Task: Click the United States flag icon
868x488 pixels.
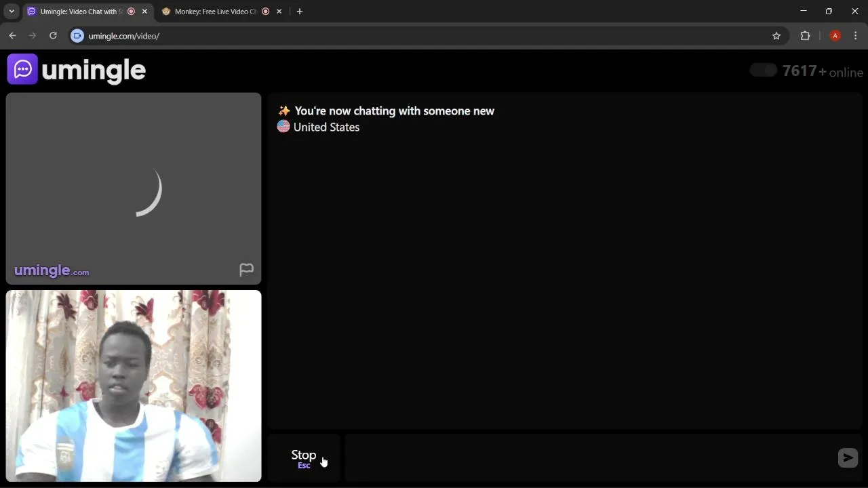Action: click(x=283, y=127)
